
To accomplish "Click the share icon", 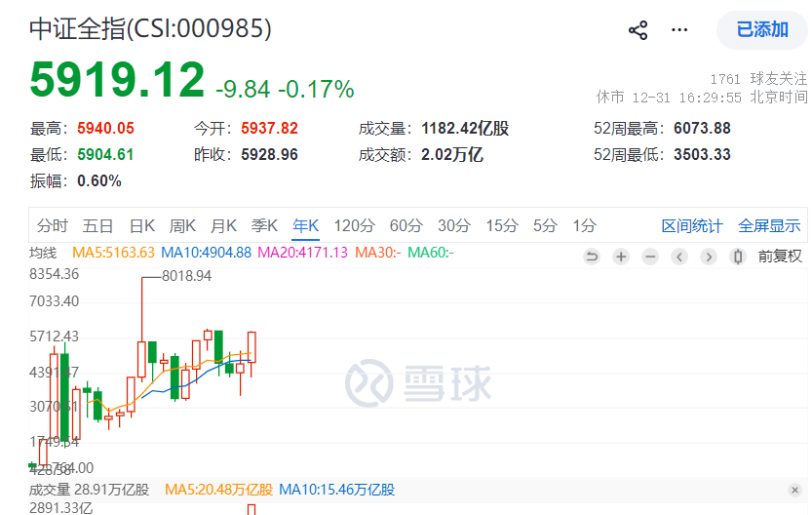I will pos(638,30).
